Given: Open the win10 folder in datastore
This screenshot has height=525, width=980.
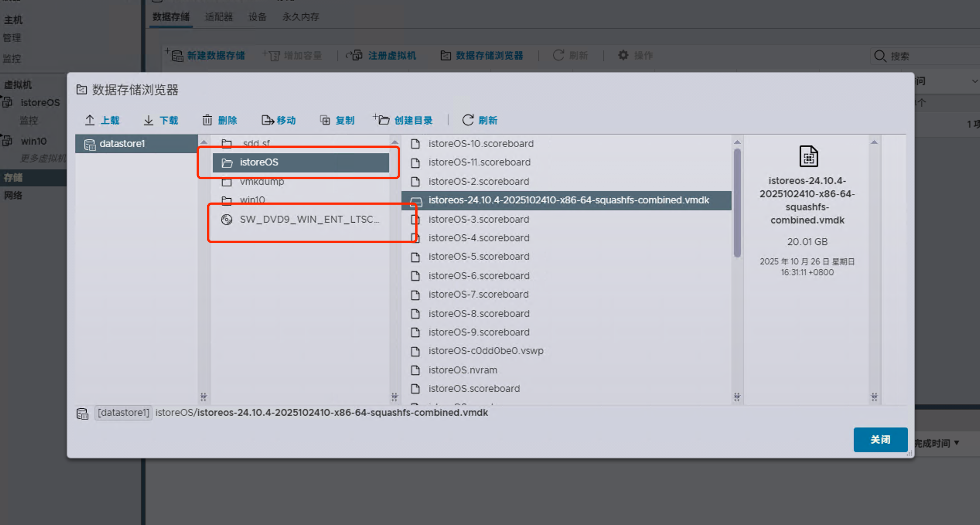Looking at the screenshot, I should click(x=252, y=200).
